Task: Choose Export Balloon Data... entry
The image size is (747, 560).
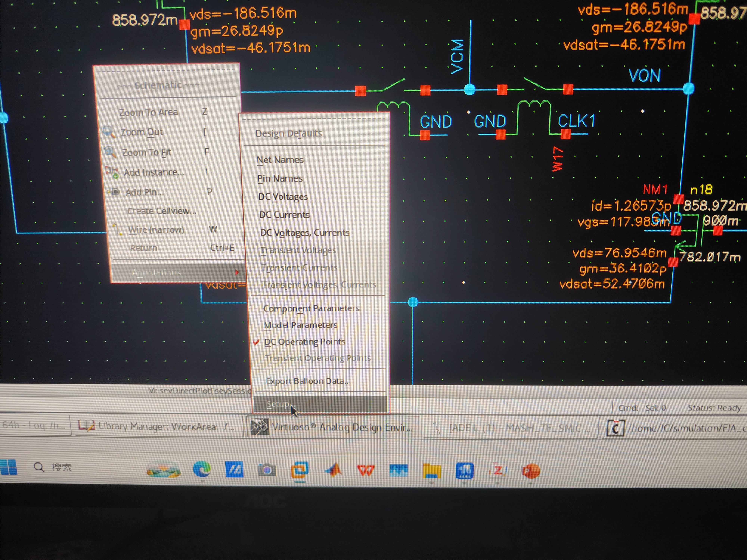Action: [x=308, y=381]
